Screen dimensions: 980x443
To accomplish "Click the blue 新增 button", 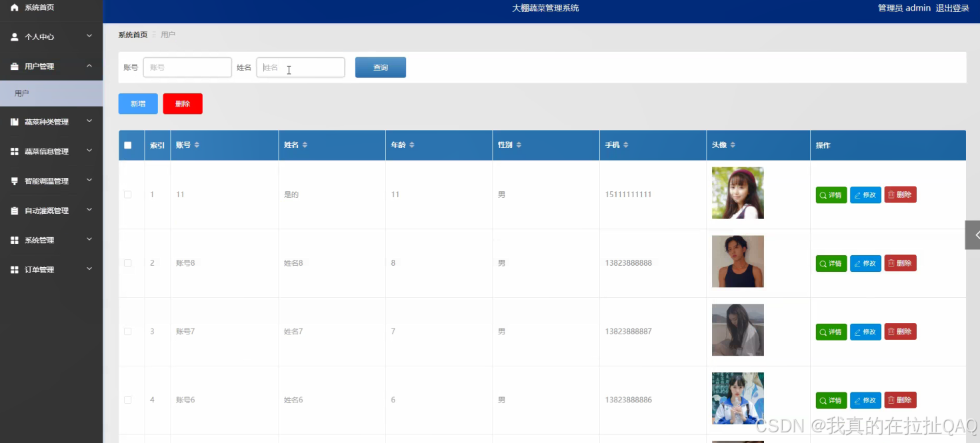I will point(138,104).
